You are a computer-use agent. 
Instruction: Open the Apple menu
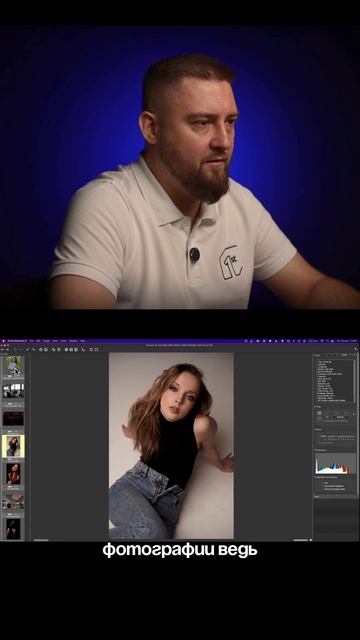(3, 341)
